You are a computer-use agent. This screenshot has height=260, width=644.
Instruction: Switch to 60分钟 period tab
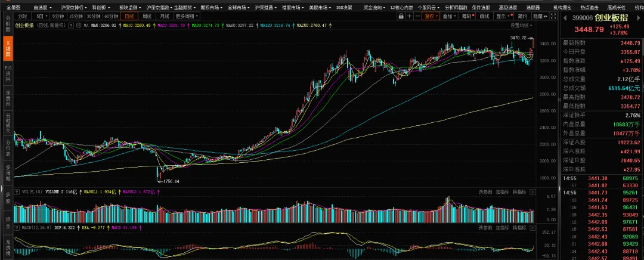pos(112,17)
